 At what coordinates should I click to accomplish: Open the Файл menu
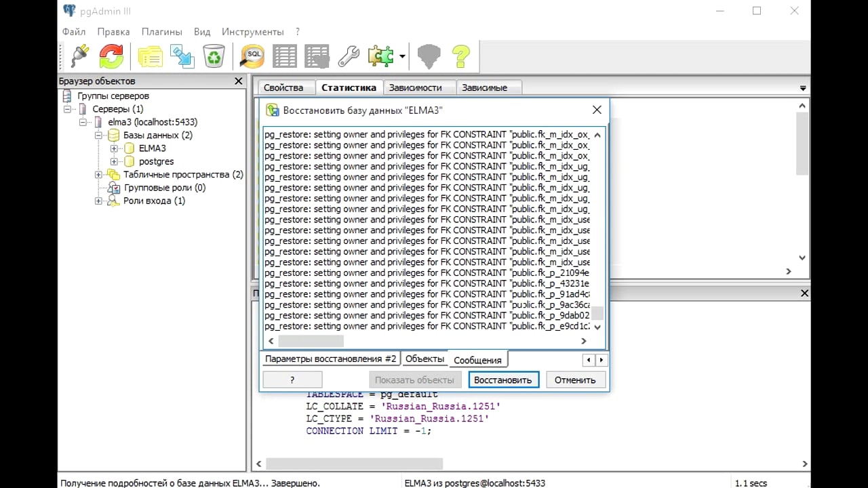[74, 32]
